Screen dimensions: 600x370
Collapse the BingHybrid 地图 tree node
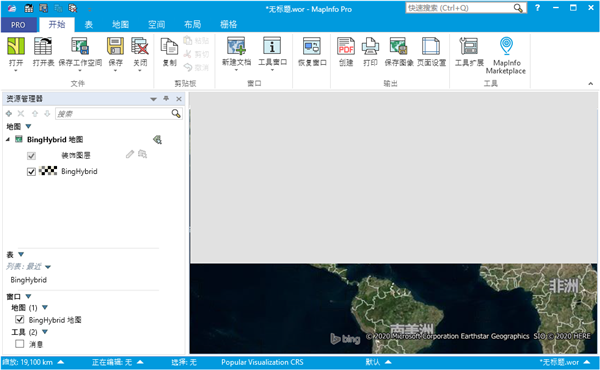pyautogui.click(x=8, y=140)
